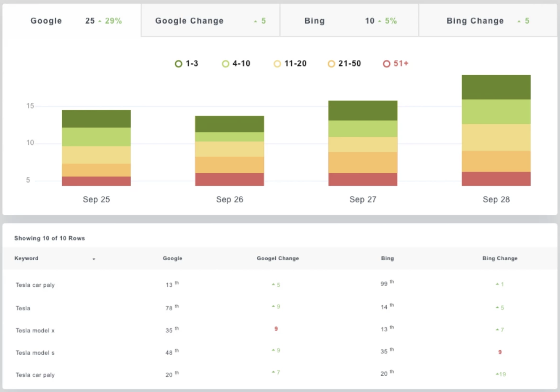Click the red 9 Google change for Tesla model x
Image resolution: width=560 pixels, height=392 pixels.
276,329
